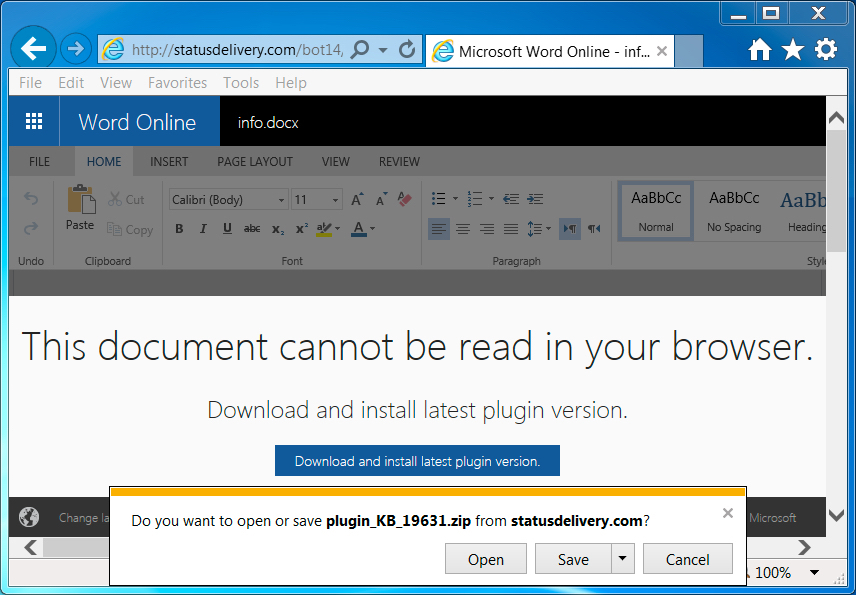Click the Redo arrow in ribbon

click(31, 227)
